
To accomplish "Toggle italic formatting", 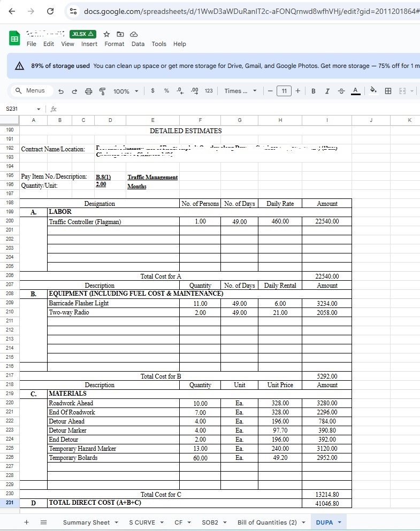I will click(327, 91).
